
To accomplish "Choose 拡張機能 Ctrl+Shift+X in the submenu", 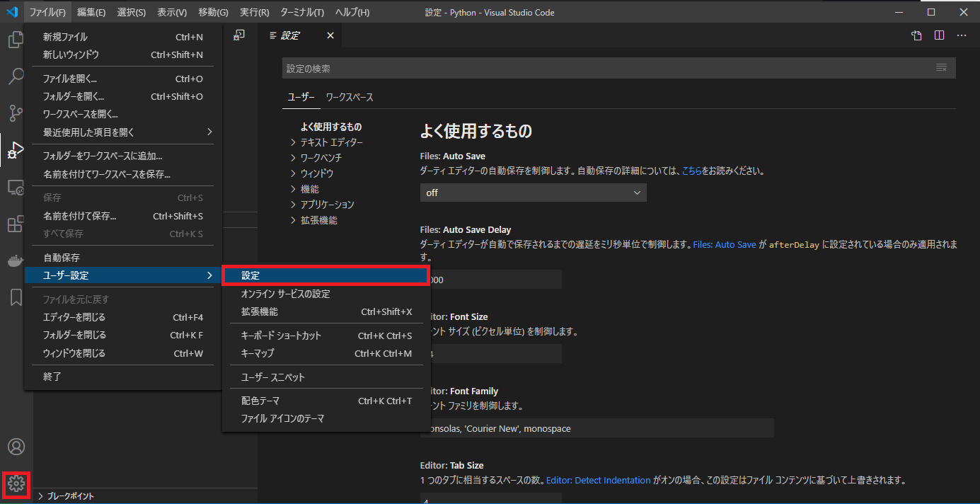I will point(325,311).
